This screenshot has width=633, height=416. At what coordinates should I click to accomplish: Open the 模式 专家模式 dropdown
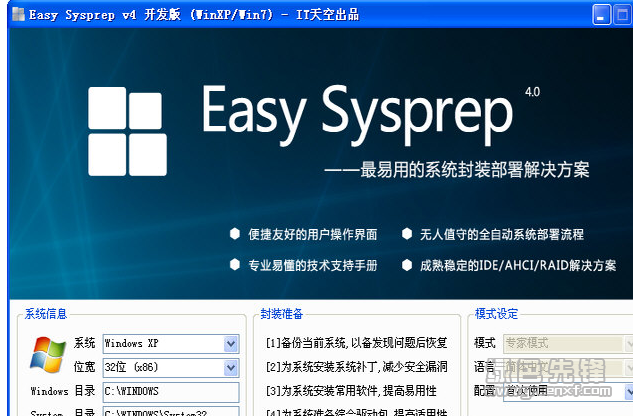pyautogui.click(x=627, y=344)
